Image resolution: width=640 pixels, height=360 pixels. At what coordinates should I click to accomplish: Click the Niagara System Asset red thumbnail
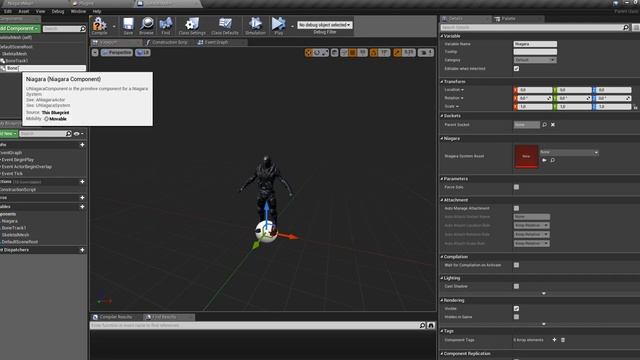point(526,156)
